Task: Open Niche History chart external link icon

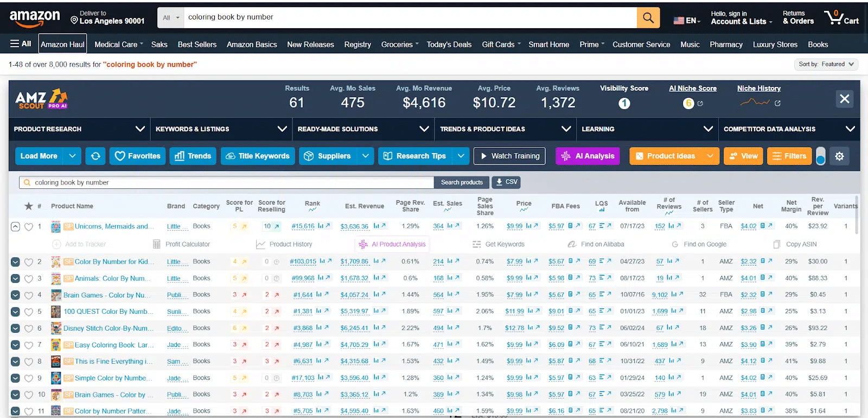Action: tap(777, 103)
